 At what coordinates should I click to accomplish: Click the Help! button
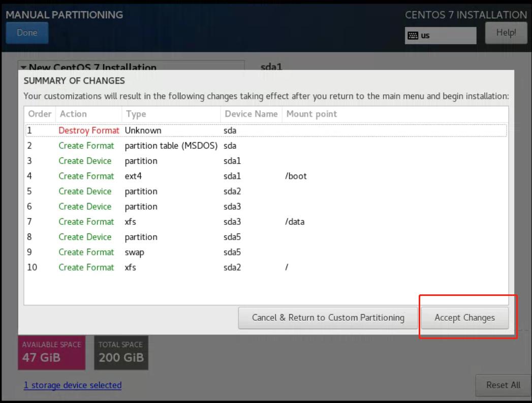506,33
